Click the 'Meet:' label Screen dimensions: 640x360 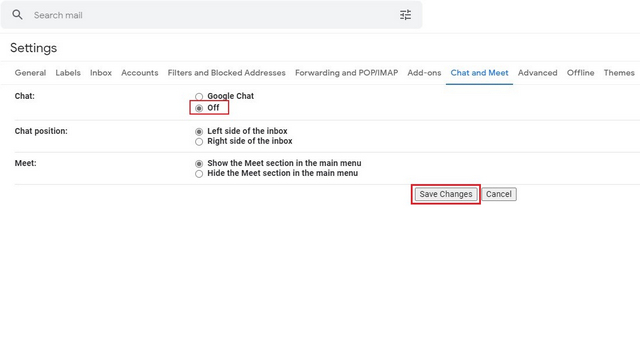pos(25,163)
